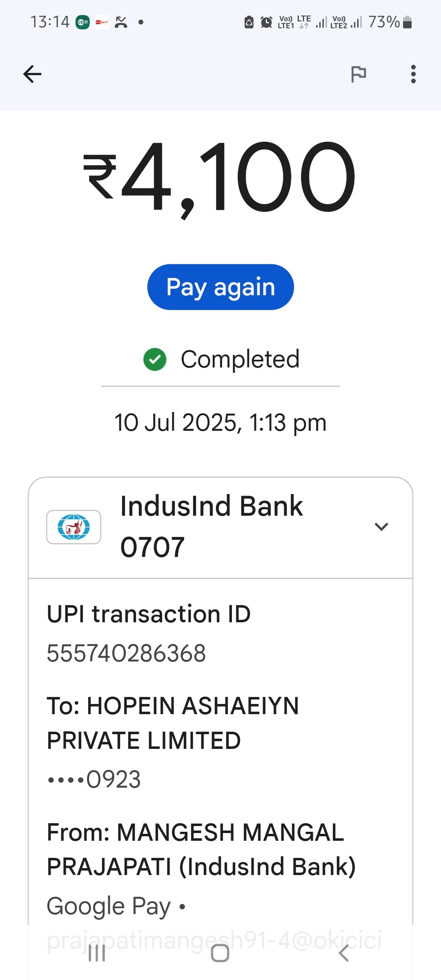Screen dimensions: 441x980
Task: Tap the UPI transaction ID number 555740286368
Action: [x=126, y=653]
